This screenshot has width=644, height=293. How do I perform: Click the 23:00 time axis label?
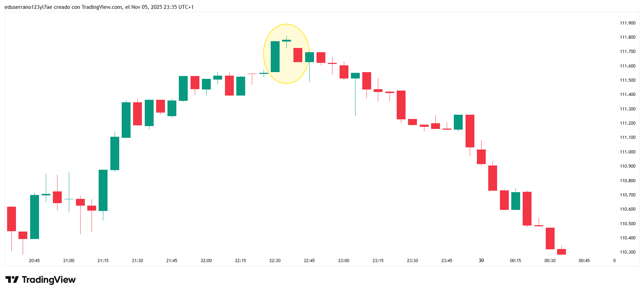pyautogui.click(x=343, y=261)
